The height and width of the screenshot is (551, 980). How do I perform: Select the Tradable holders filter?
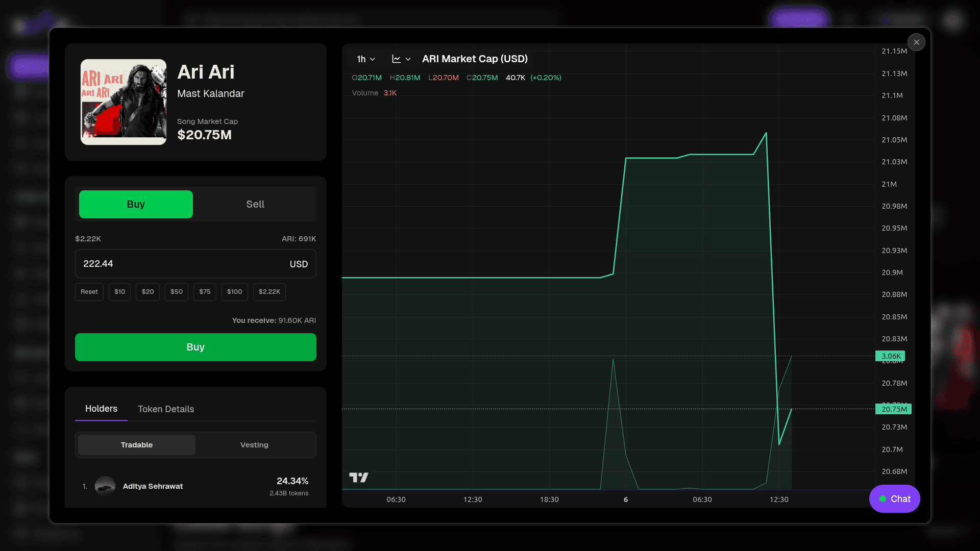[x=137, y=445]
